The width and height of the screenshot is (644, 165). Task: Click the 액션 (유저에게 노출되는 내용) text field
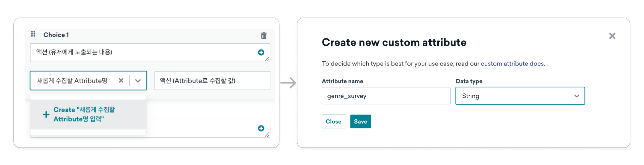pos(150,53)
